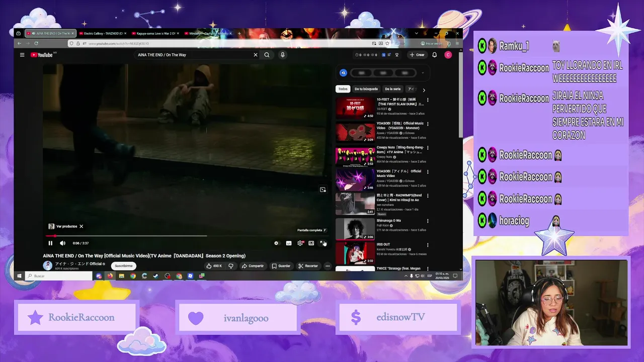Open options menu for Creepy Nuts video
644x362 pixels.
[x=428, y=148]
